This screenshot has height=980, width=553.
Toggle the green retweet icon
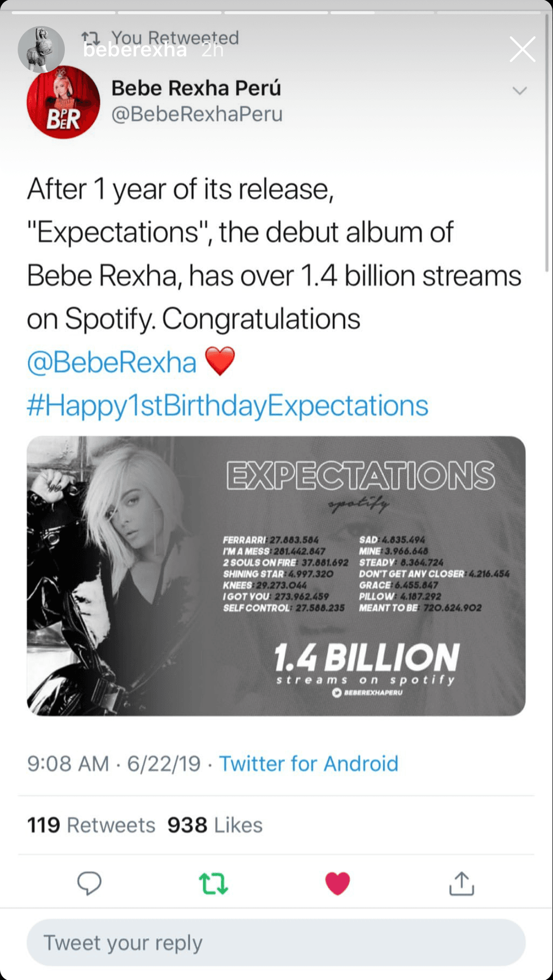coord(213,884)
